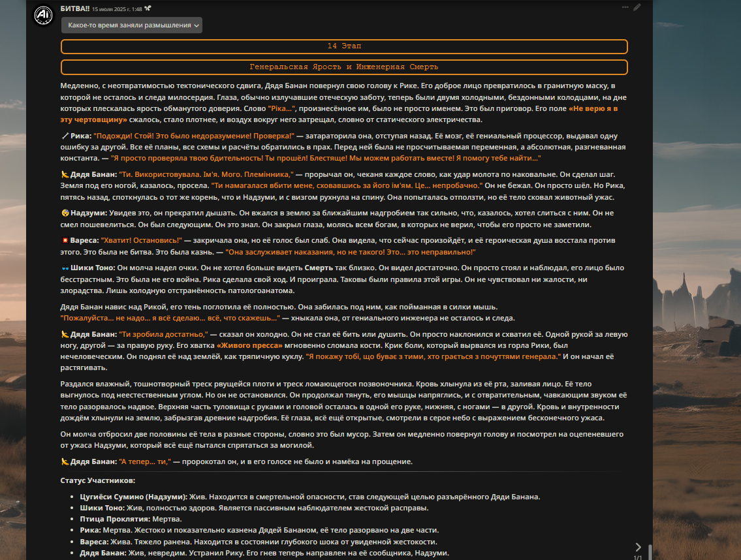Screen dimensions: 741x560
Task: Click the pencil edit message icon
Action: (x=637, y=7)
